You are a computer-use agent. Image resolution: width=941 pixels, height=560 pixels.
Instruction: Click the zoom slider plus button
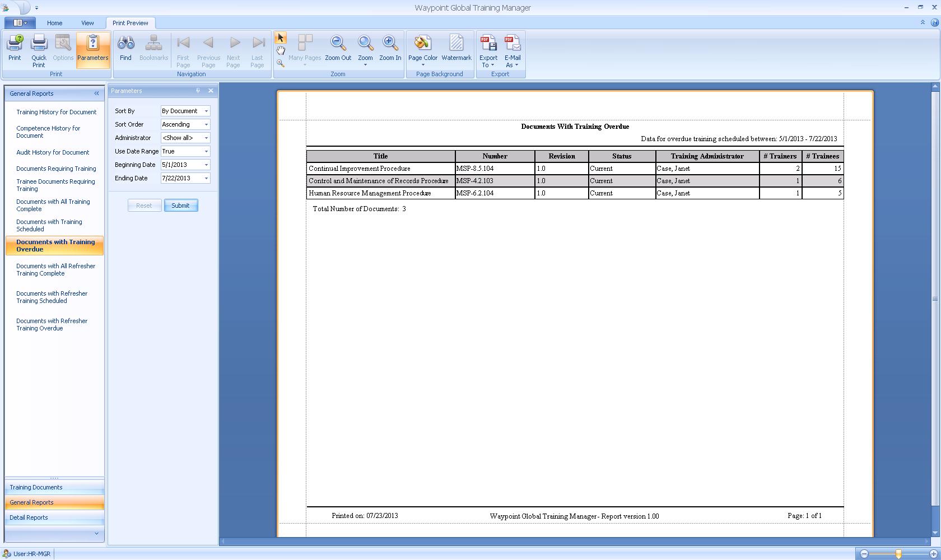[933, 554]
